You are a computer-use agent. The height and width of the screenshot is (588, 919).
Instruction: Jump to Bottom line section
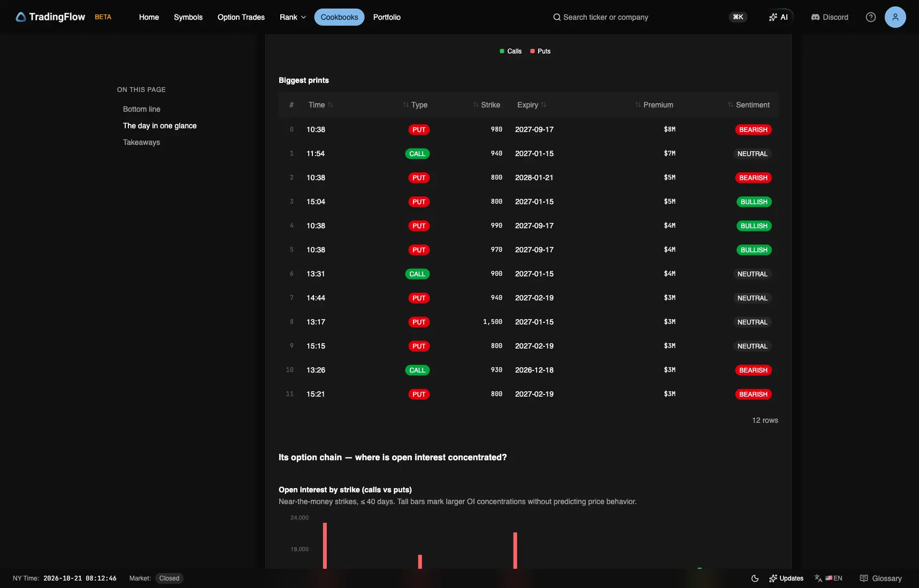142,109
